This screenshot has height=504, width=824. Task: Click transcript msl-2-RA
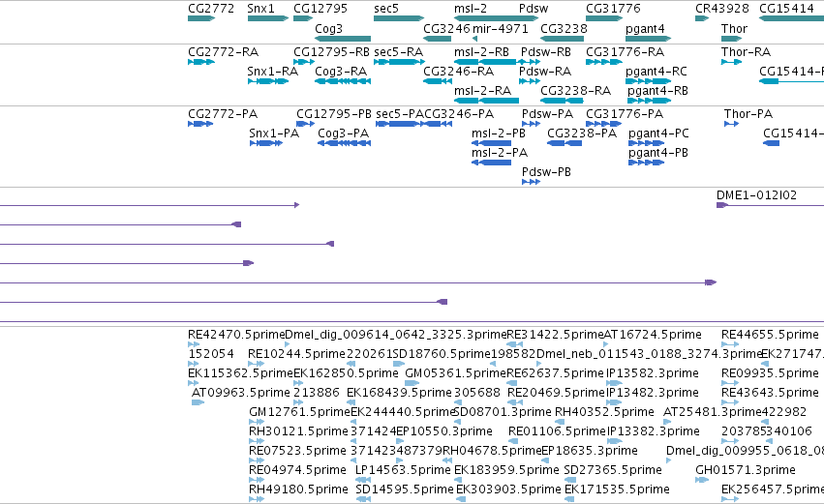point(483,91)
